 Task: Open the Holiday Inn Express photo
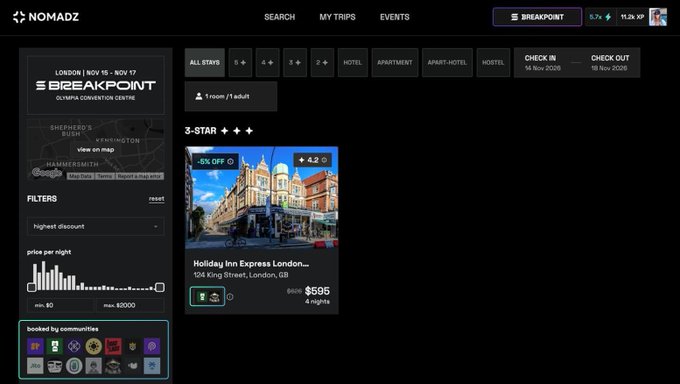click(x=262, y=198)
